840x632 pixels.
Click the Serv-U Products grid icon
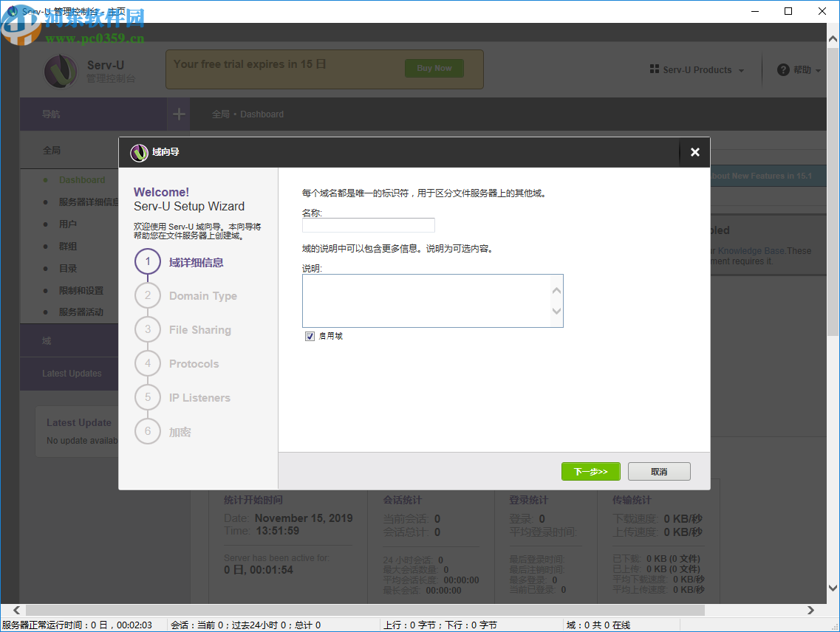pyautogui.click(x=654, y=69)
